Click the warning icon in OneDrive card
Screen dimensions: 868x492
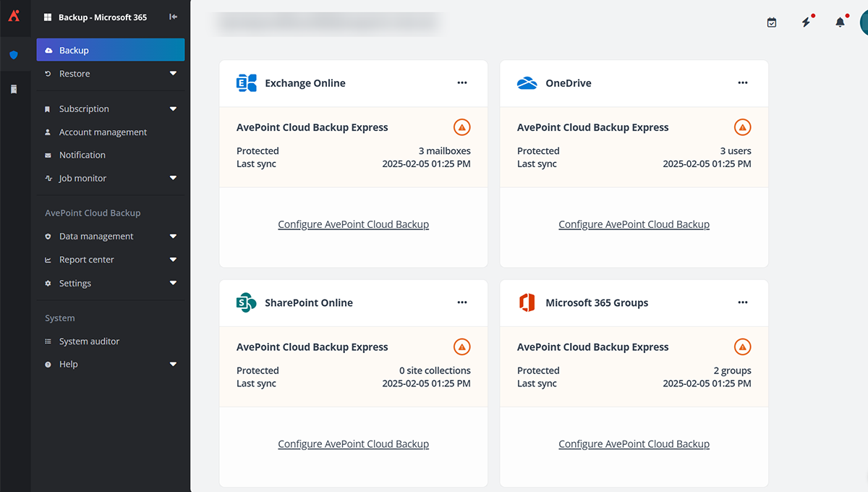743,127
